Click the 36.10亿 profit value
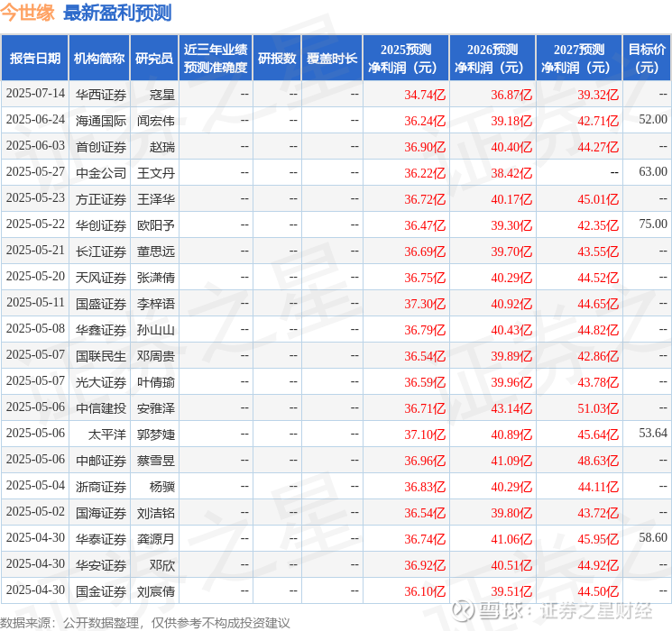This screenshot has width=672, height=631. (425, 591)
